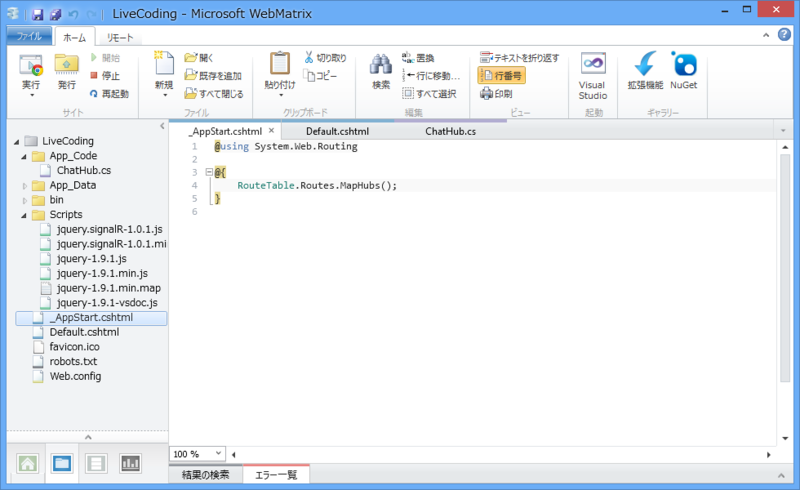Click the 発行 (Publish) icon

[67, 65]
